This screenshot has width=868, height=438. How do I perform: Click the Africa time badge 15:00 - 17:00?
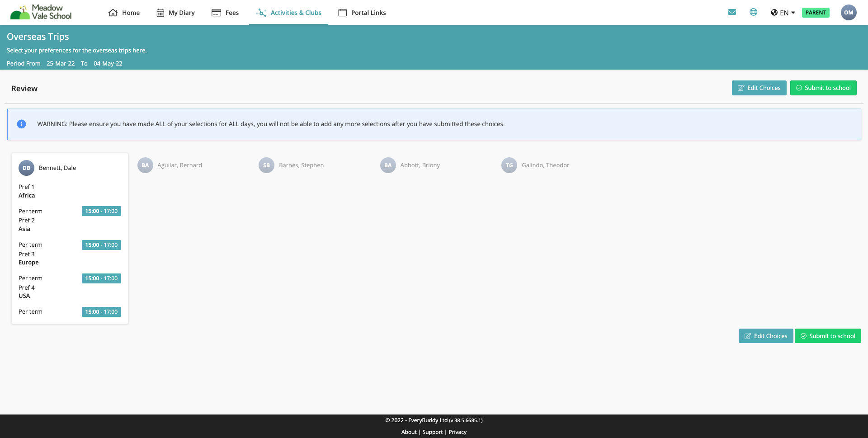[x=101, y=211]
